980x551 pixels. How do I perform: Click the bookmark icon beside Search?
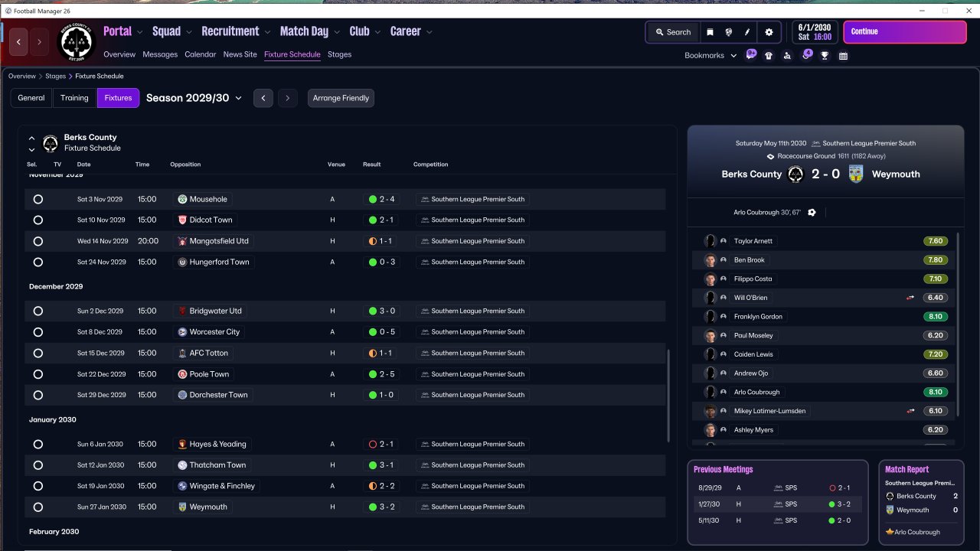710,32
